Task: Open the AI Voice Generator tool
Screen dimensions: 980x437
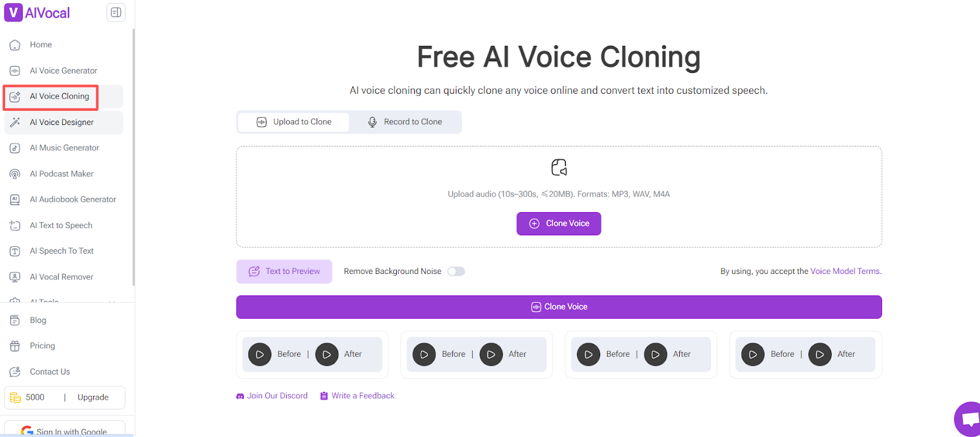Action: tap(63, 70)
